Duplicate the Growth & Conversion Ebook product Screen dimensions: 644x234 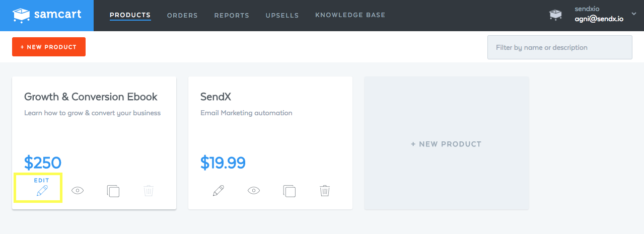pyautogui.click(x=113, y=191)
